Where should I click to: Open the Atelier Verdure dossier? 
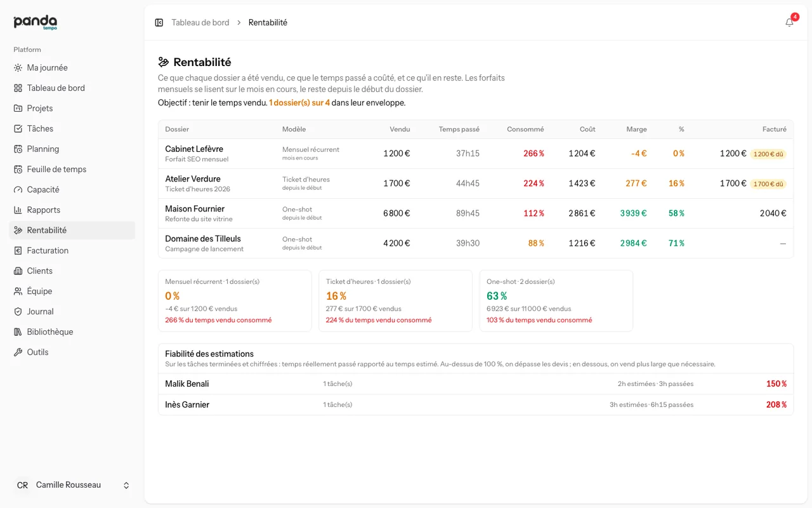[x=193, y=179]
